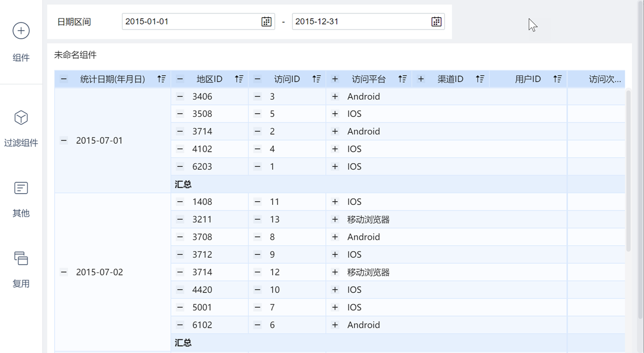Expand the 访问平台 column header

pyautogui.click(x=335, y=79)
